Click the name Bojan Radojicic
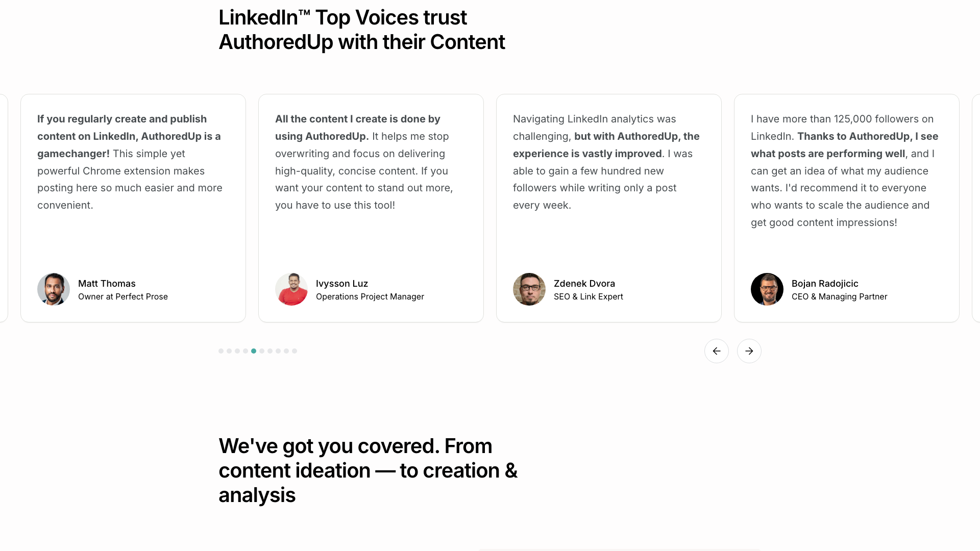The height and width of the screenshot is (551, 980). (x=825, y=284)
